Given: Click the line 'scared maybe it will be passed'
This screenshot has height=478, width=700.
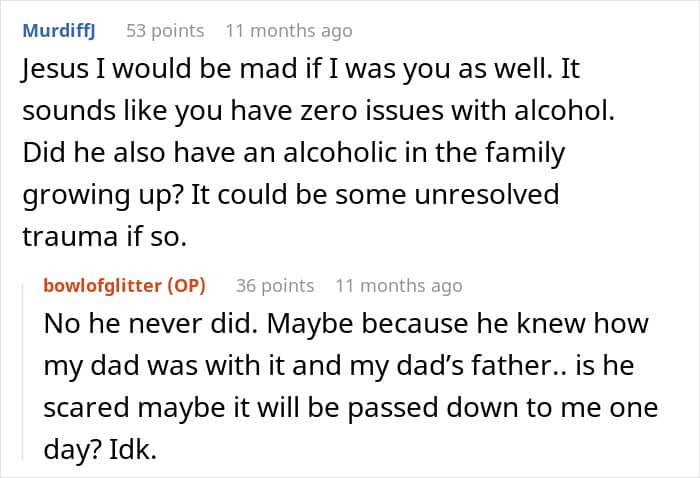Looking at the screenshot, I should pos(351,408).
